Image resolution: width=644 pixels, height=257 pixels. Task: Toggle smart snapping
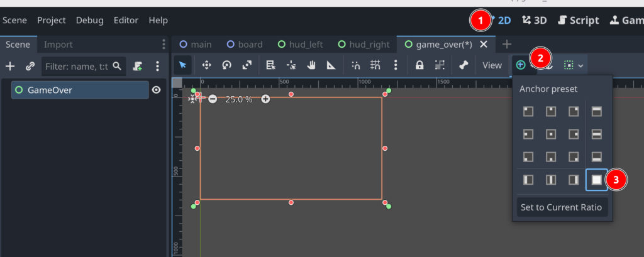(356, 65)
